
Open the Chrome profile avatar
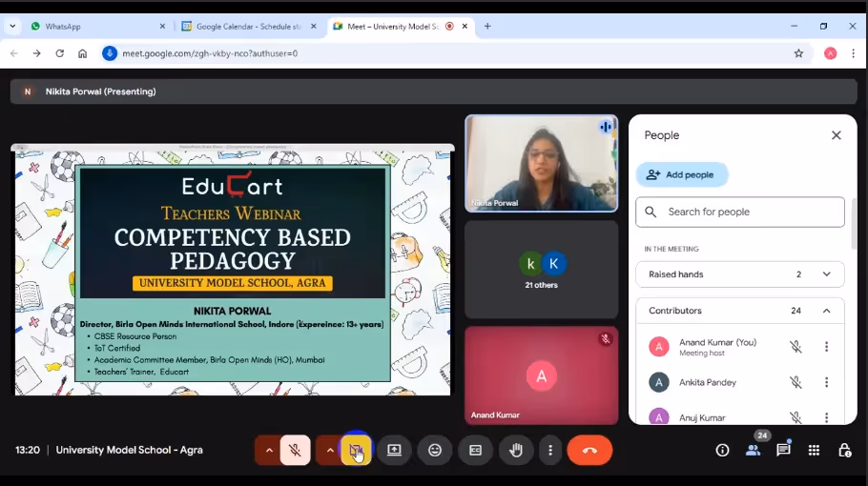(x=831, y=53)
